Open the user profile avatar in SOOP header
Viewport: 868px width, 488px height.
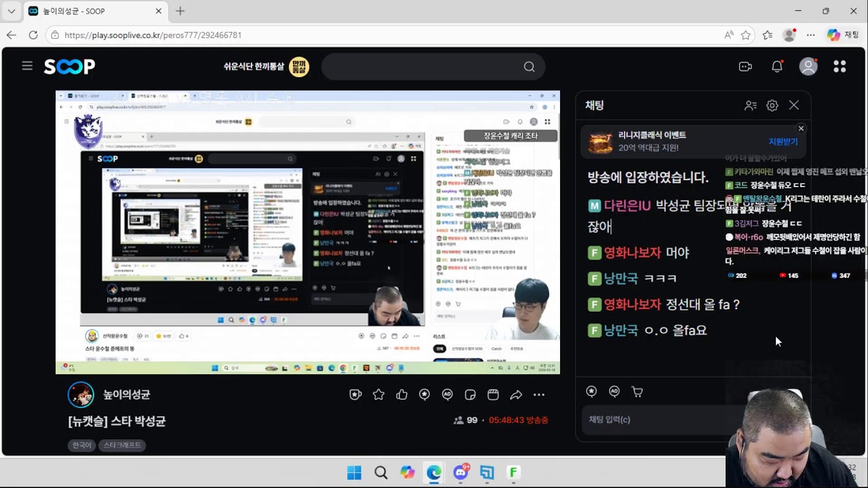pyautogui.click(x=808, y=66)
